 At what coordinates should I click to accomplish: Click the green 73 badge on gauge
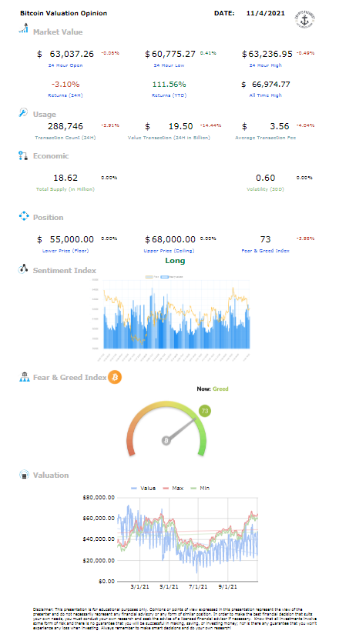tap(205, 411)
